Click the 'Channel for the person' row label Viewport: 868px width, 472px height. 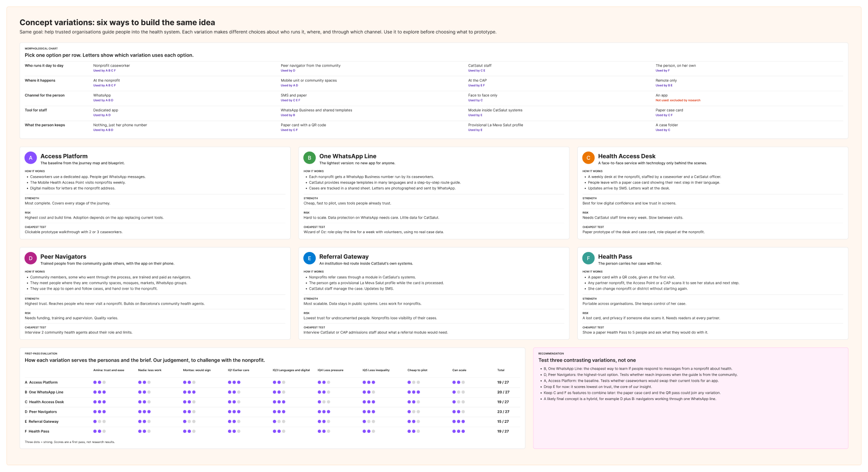45,96
